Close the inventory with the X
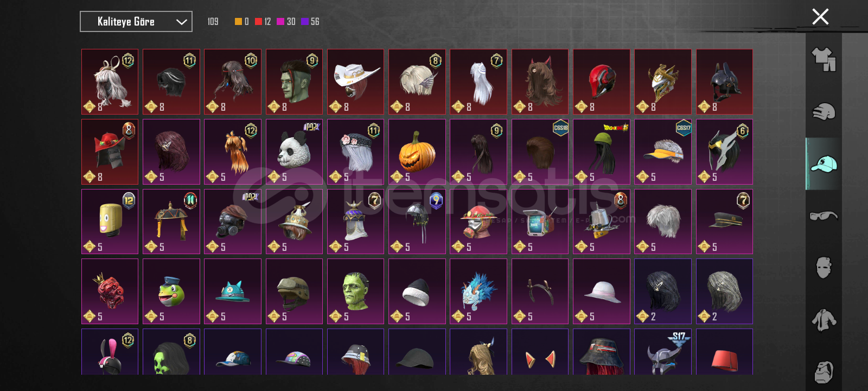 pyautogui.click(x=820, y=17)
